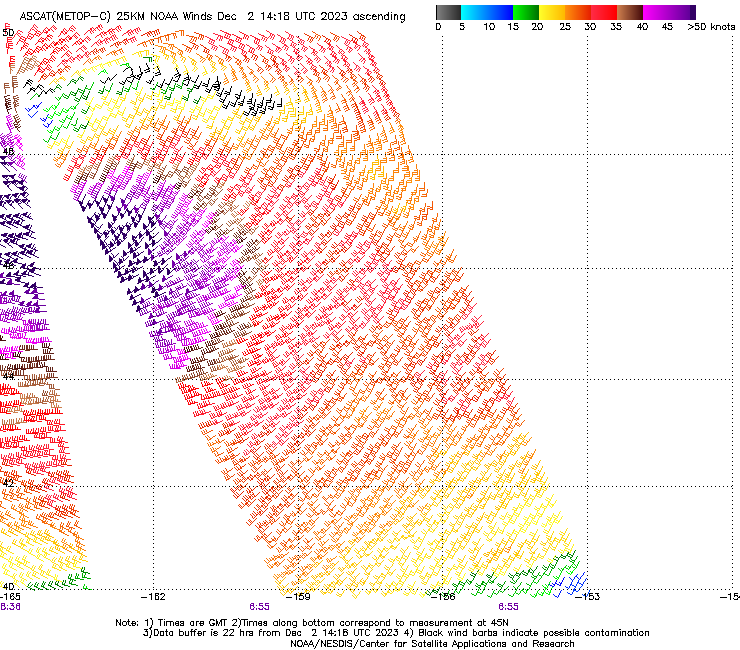Click the longitude axis label '-153'
740x650 pixels.
click(588, 597)
